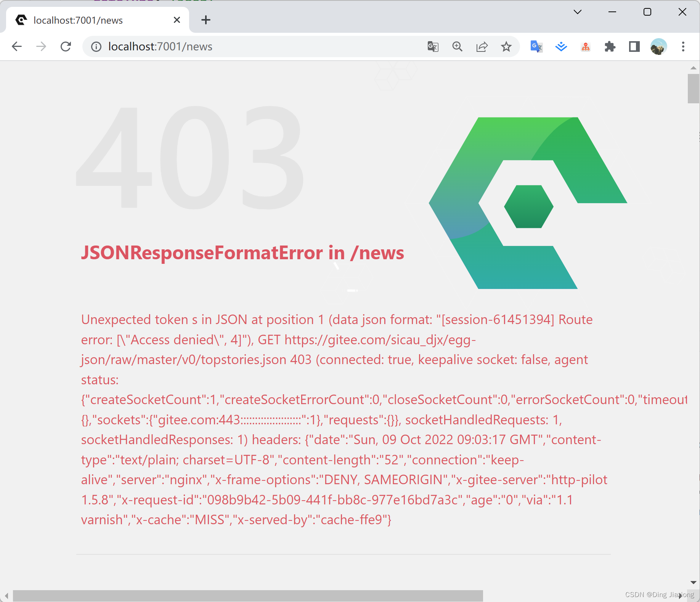Open the translate page icon in omnibox
Image resolution: width=700 pixels, height=602 pixels.
tap(433, 47)
